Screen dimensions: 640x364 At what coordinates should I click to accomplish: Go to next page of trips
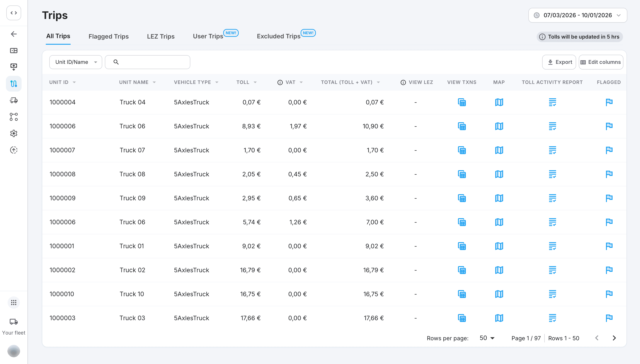point(614,338)
